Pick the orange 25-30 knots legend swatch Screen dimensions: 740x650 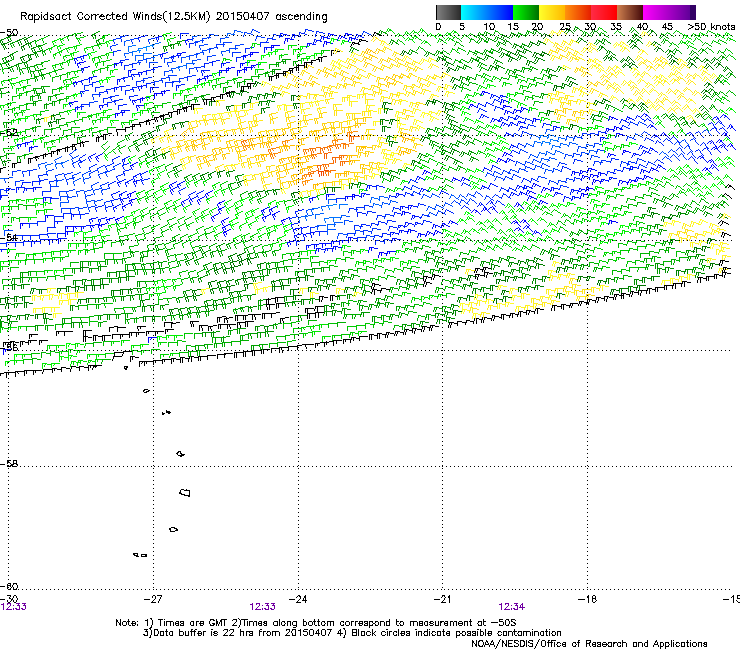click(x=578, y=12)
